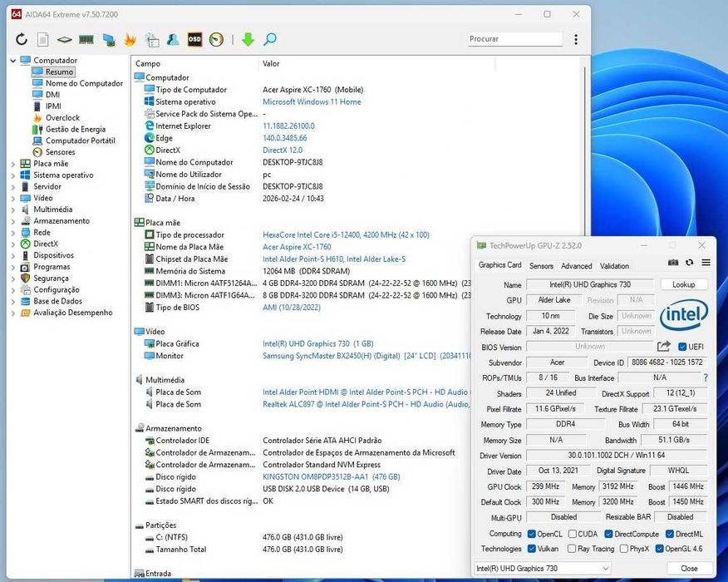Expand the Placa mãe tree node

13,164
